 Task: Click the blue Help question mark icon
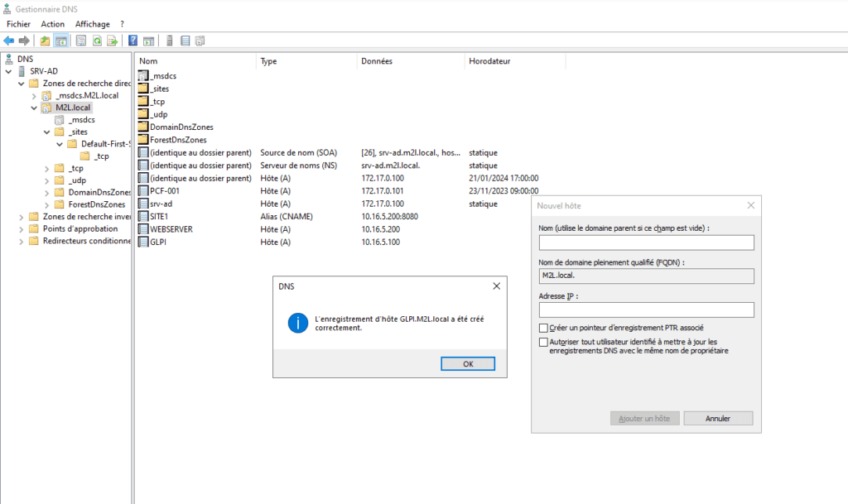pos(132,41)
